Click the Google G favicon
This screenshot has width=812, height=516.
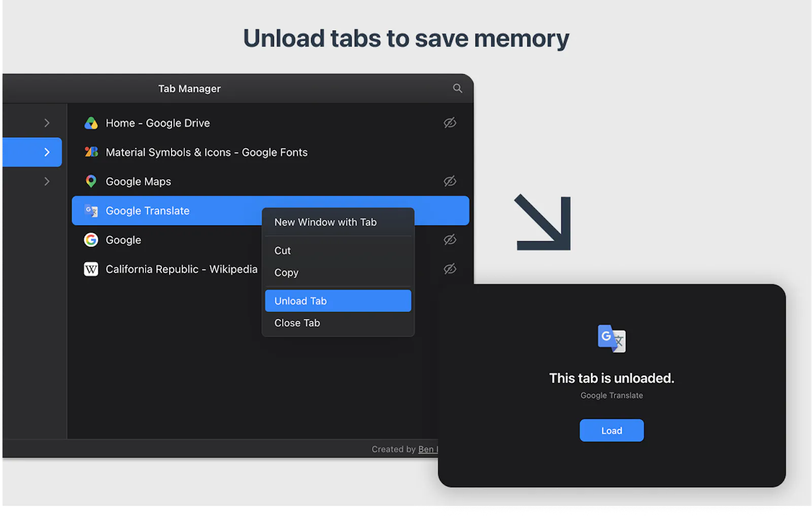point(91,240)
